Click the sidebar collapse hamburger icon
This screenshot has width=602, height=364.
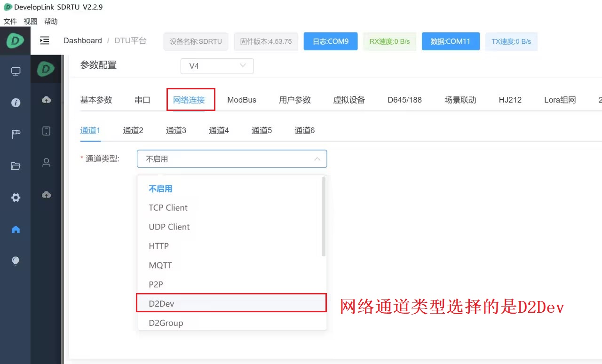45,41
